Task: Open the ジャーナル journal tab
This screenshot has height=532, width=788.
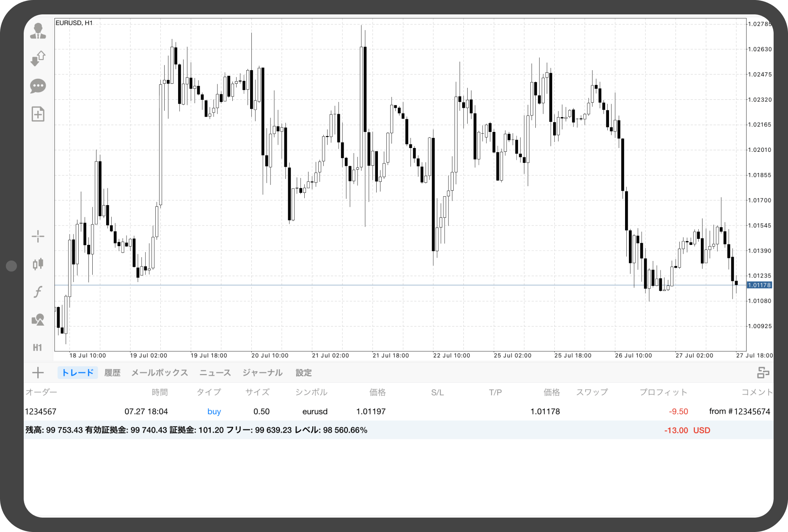Action: 262,373
